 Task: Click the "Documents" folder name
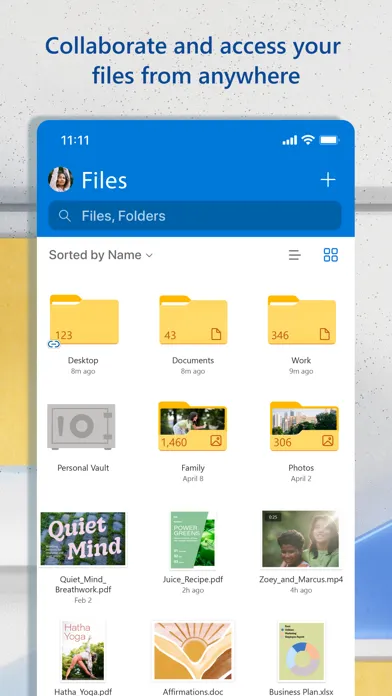[x=193, y=360]
